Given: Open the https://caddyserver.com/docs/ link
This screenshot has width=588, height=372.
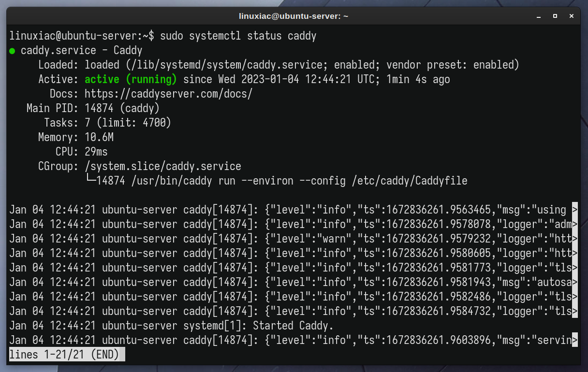Looking at the screenshot, I should tap(168, 94).
